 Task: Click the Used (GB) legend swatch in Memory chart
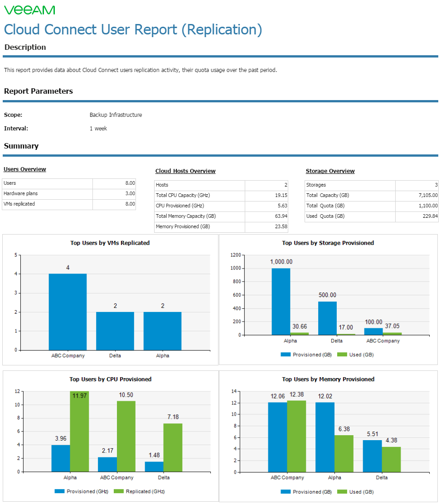coord(342,492)
